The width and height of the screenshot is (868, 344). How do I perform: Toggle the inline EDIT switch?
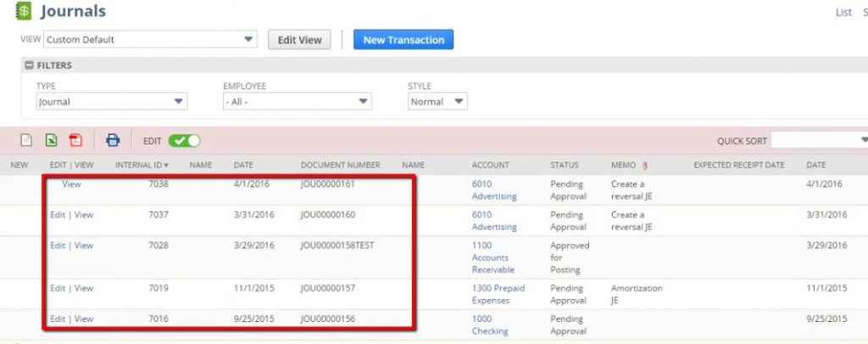(x=184, y=141)
